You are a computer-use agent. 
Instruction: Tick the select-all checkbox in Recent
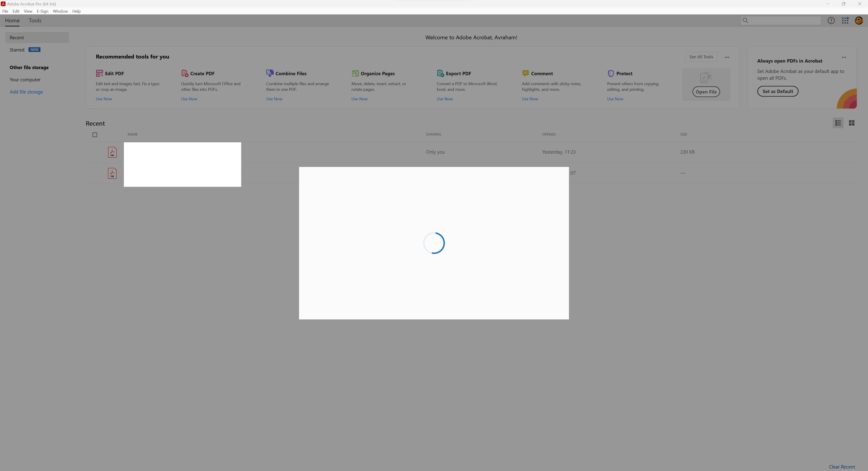point(95,135)
